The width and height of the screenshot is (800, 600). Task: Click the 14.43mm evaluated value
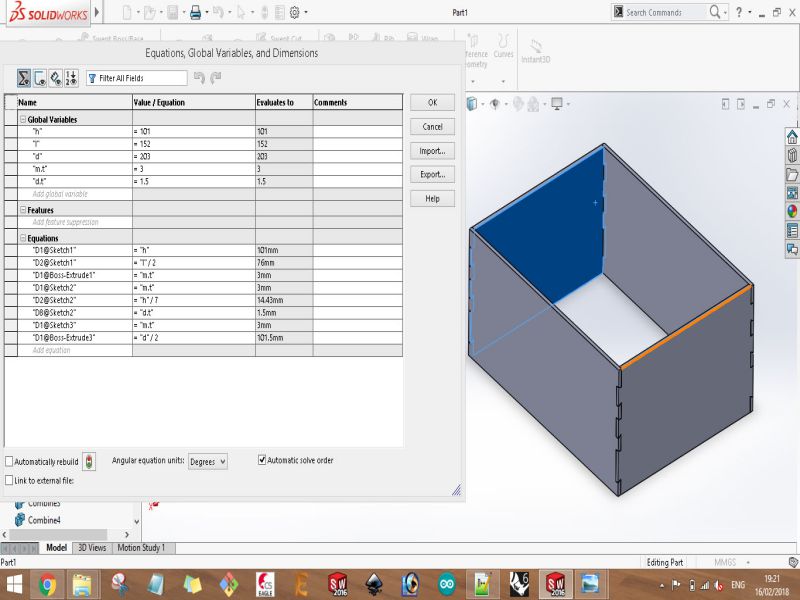click(270, 300)
